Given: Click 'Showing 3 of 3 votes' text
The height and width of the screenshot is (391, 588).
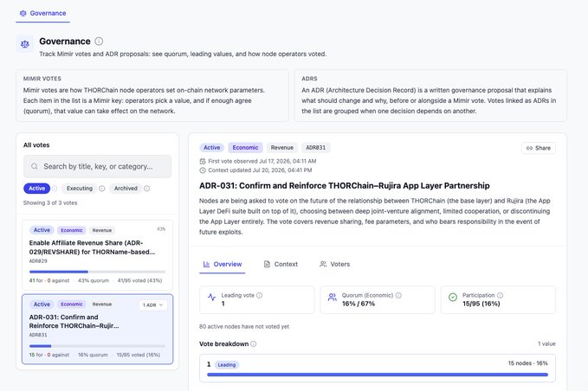Looking at the screenshot, I should pos(50,203).
